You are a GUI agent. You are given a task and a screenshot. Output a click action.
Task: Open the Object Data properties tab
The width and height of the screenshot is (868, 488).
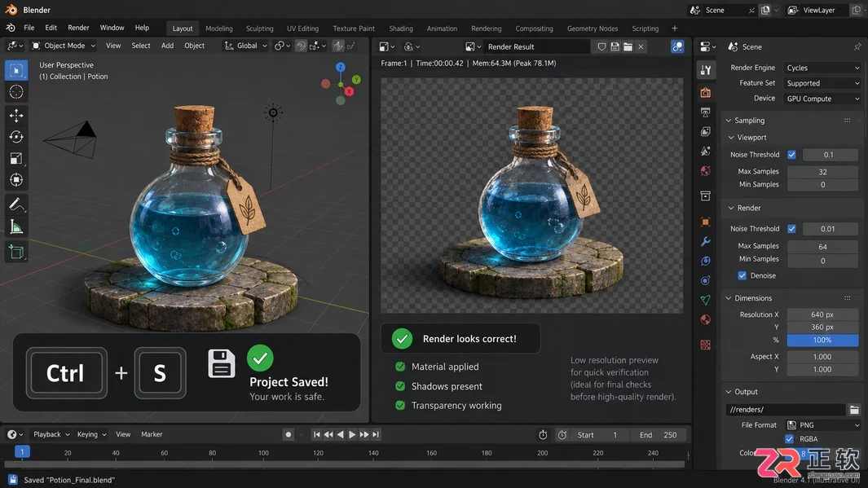pyautogui.click(x=705, y=300)
